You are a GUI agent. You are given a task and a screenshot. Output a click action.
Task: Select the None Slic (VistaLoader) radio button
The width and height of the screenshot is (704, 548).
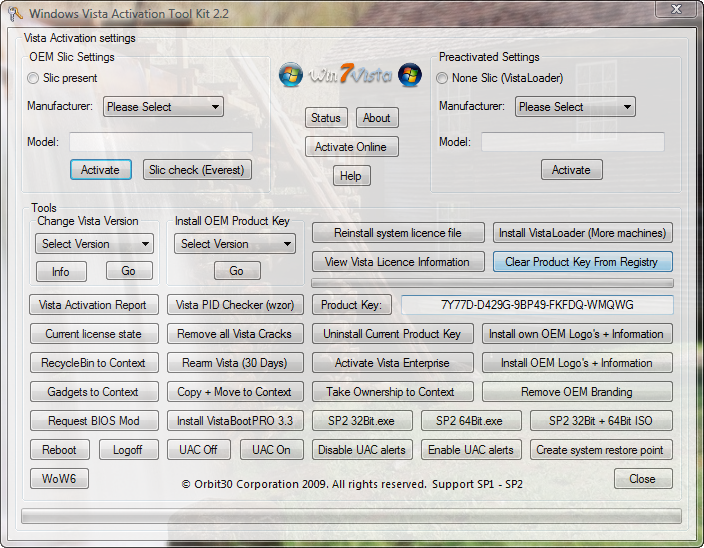443,78
